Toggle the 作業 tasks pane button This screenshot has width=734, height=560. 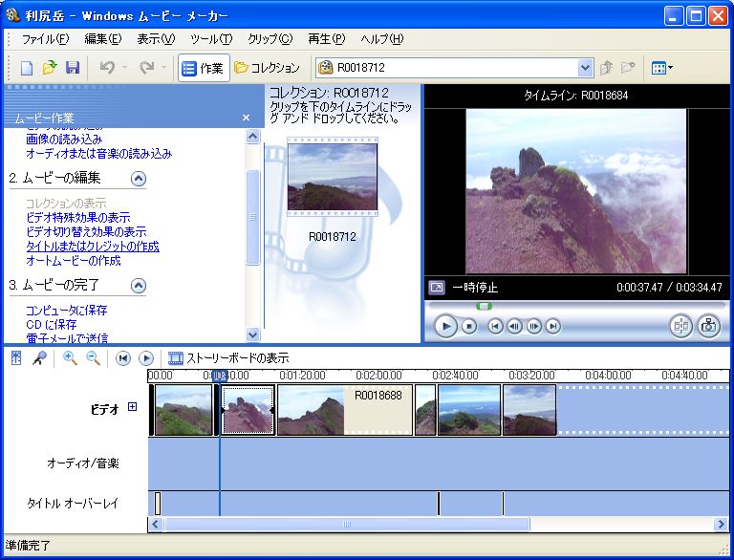pyautogui.click(x=203, y=68)
